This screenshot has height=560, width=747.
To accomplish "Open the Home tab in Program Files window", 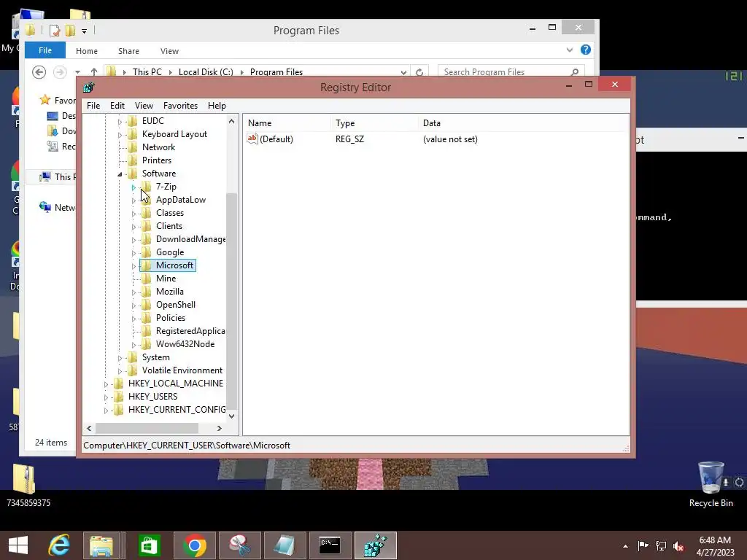I will click(87, 51).
